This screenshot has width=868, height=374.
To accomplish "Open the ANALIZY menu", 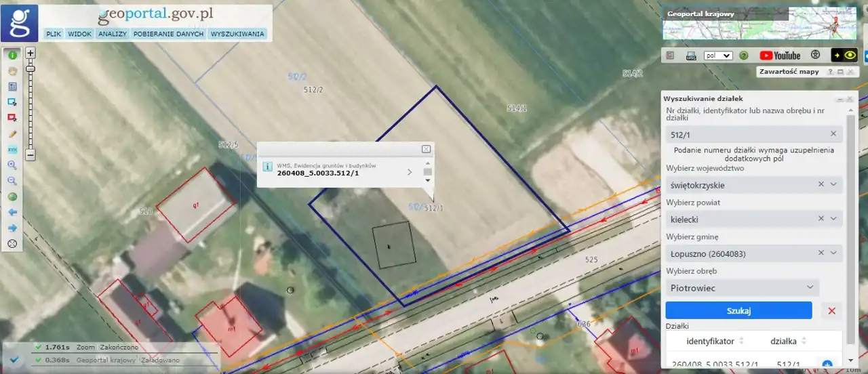I will coord(112,33).
